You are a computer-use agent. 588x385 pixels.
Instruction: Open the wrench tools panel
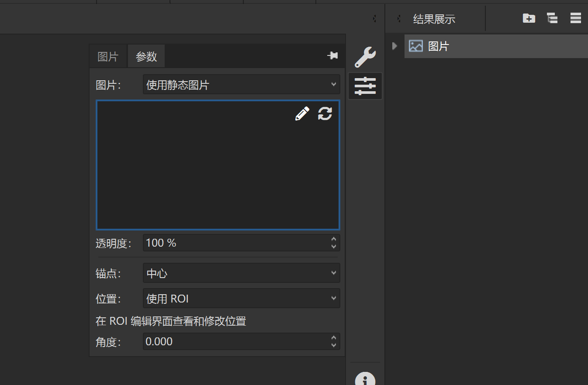coord(365,57)
